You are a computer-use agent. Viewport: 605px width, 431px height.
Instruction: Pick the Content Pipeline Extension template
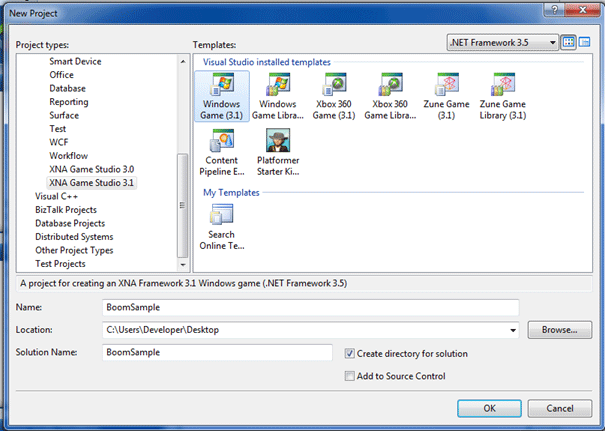(222, 152)
